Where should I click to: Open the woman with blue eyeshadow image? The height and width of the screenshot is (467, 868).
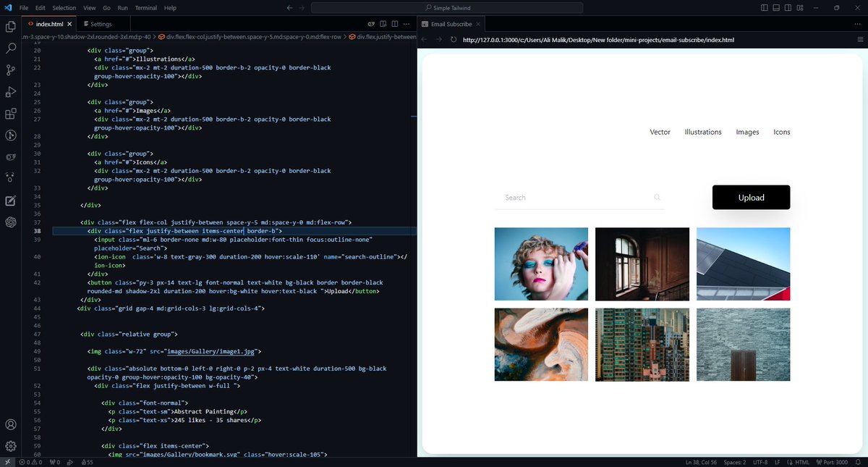pyautogui.click(x=541, y=264)
